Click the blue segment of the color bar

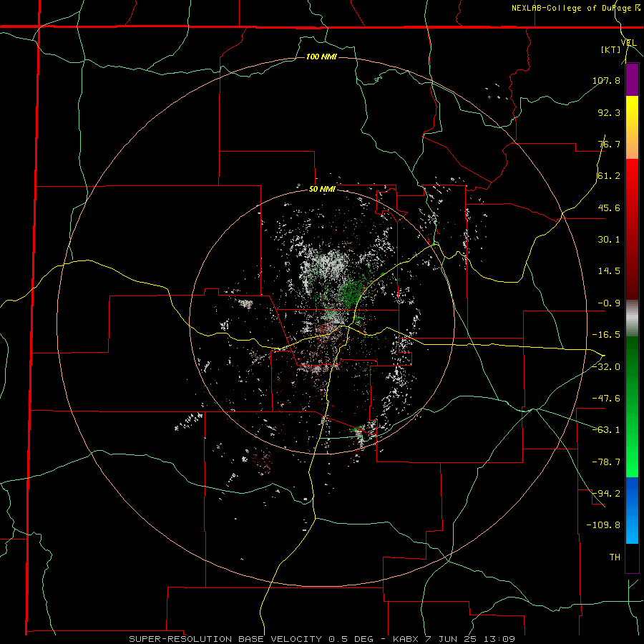632,510
